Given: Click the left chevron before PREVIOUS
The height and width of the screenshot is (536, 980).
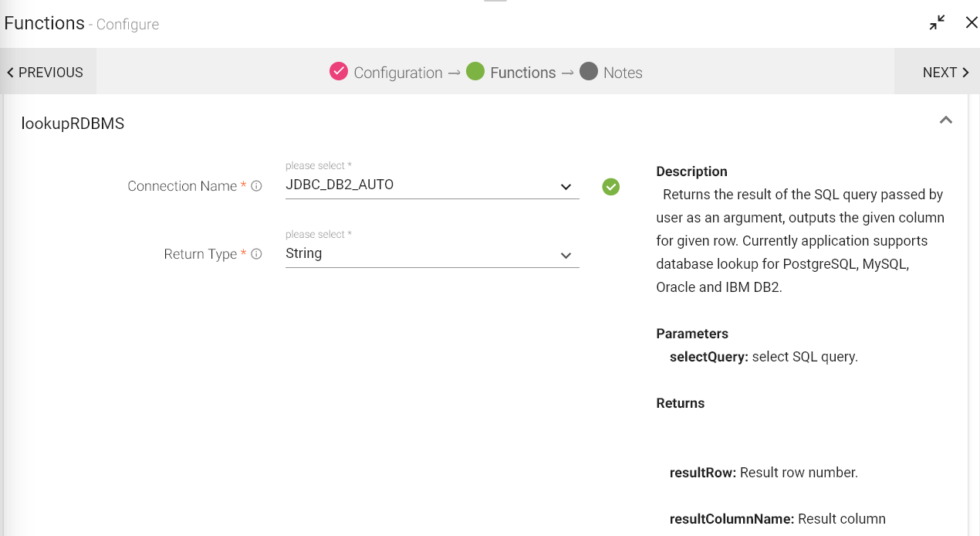Looking at the screenshot, I should (10, 72).
